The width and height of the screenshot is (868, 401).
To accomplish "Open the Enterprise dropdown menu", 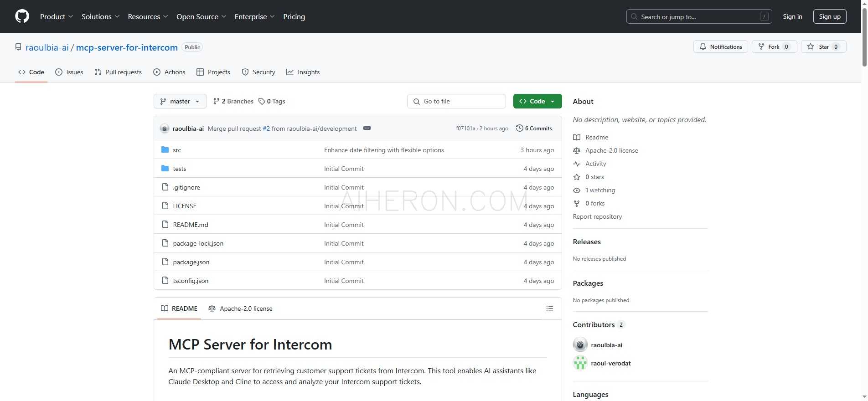I will 255,16.
